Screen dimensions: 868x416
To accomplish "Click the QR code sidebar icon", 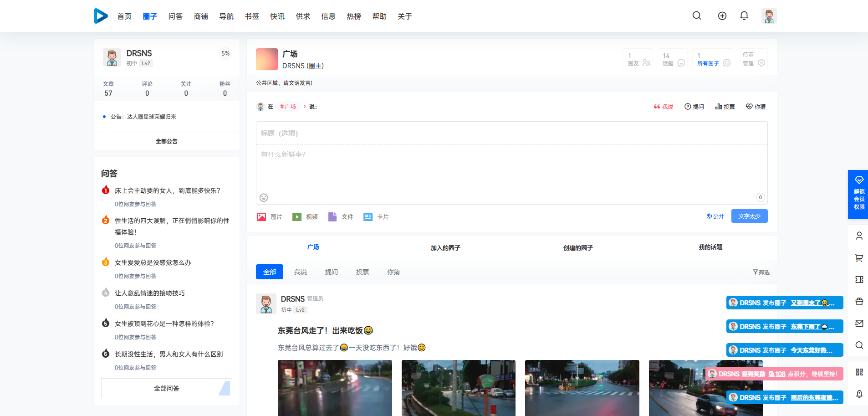I will [x=859, y=372].
